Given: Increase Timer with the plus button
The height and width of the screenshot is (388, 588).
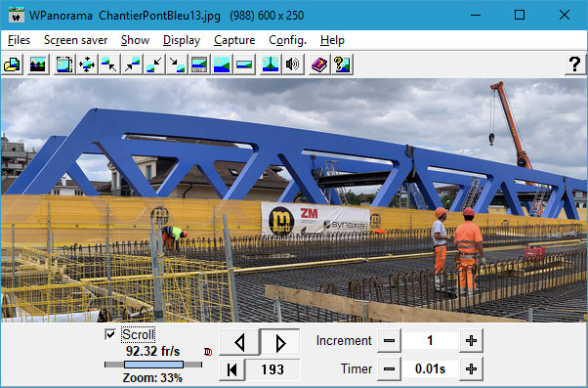Looking at the screenshot, I should [x=471, y=368].
